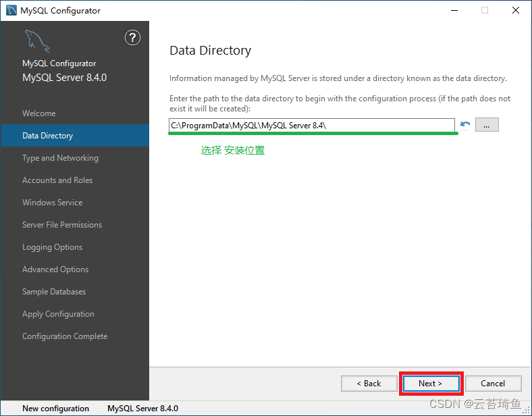The image size is (532, 416).
Task: Browse for data directory with ellipsis button
Action: [487, 124]
